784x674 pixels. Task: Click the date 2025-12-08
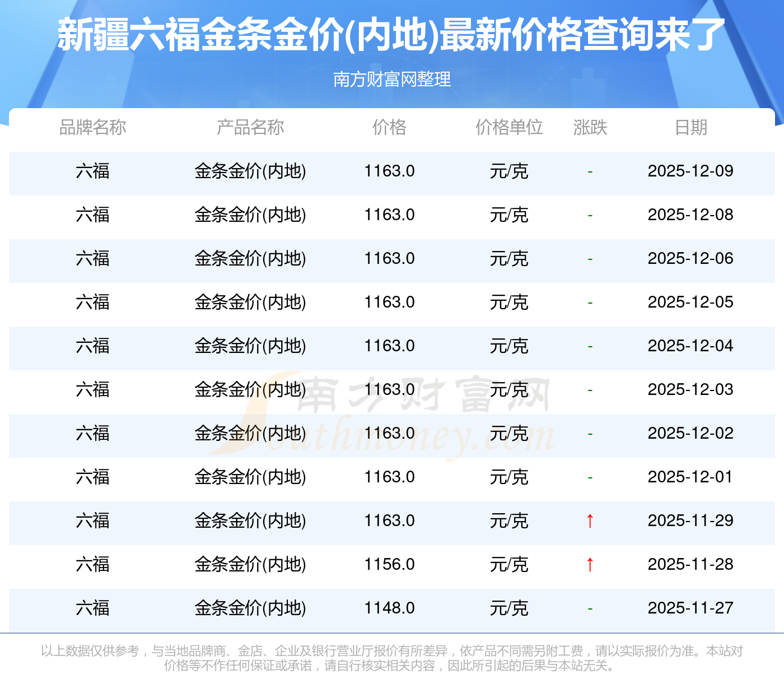(x=690, y=215)
